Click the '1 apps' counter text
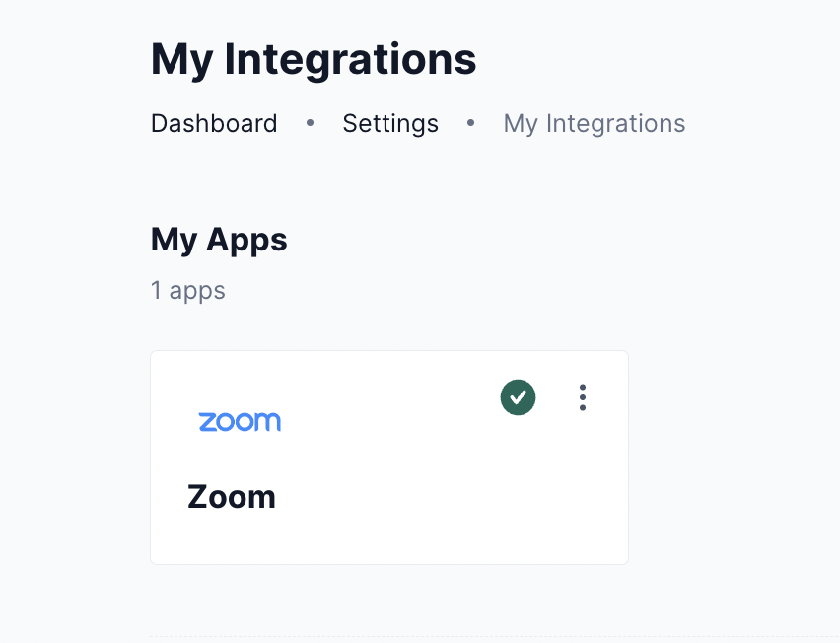The width and height of the screenshot is (840, 643). pyautogui.click(x=187, y=290)
